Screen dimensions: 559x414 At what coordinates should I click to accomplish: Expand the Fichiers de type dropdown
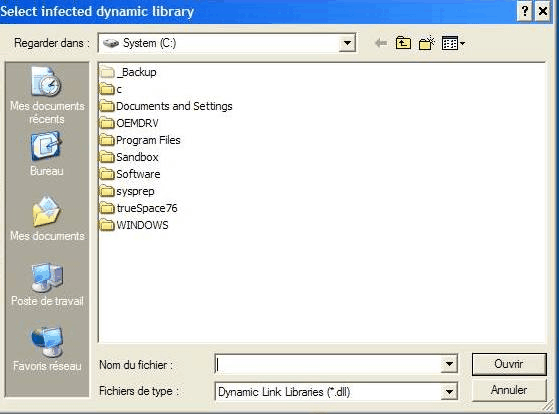point(449,392)
